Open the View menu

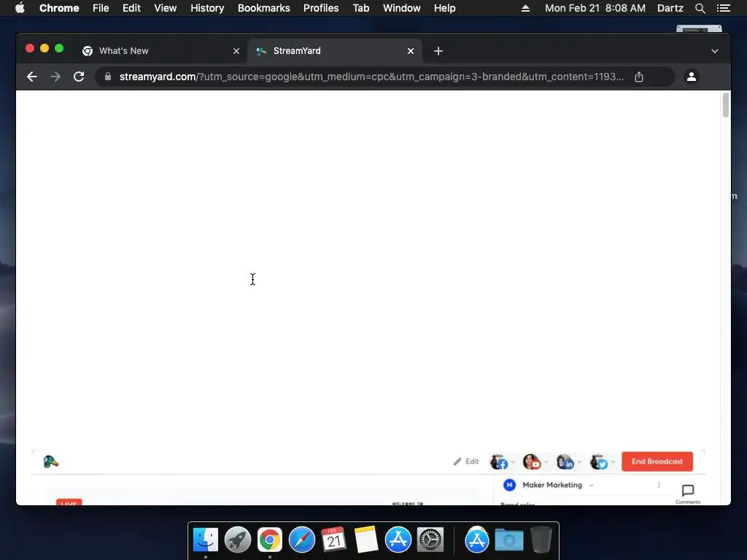coord(166,8)
